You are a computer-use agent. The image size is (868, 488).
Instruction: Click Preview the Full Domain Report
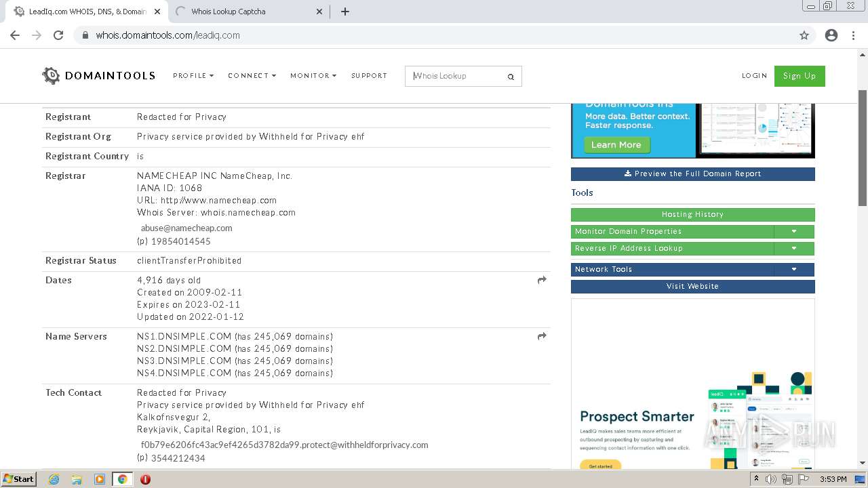pyautogui.click(x=692, y=174)
